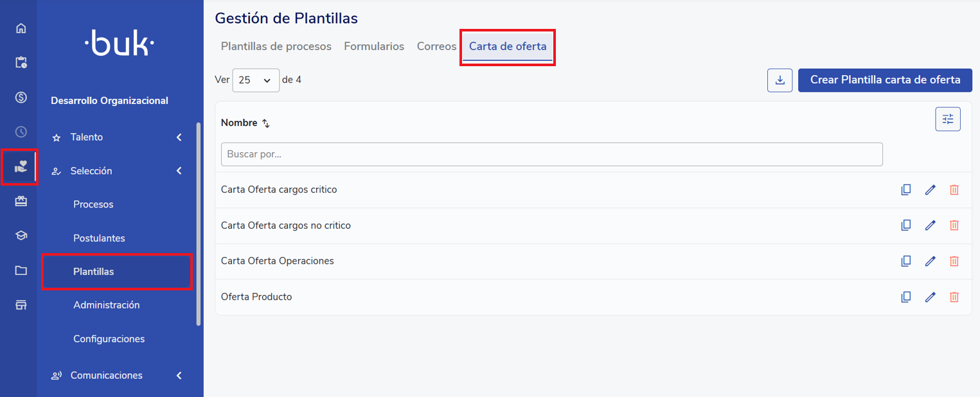Open column filter settings icon
Image resolution: width=980 pixels, height=397 pixels.
[x=947, y=119]
